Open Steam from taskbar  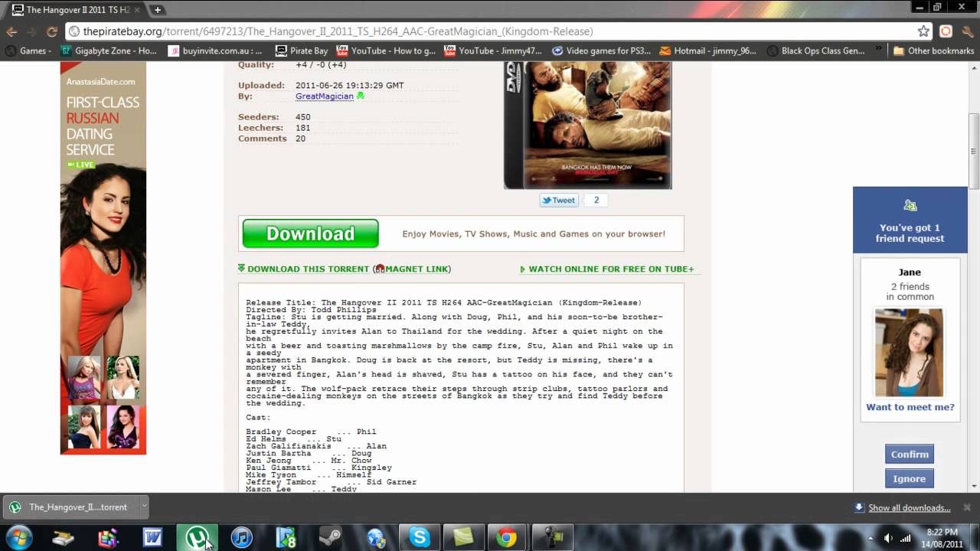click(331, 538)
